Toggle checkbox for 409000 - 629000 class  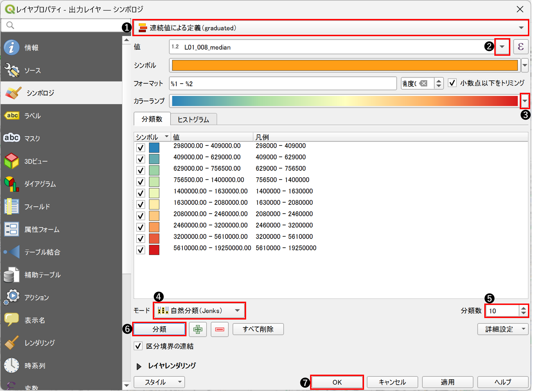click(141, 159)
